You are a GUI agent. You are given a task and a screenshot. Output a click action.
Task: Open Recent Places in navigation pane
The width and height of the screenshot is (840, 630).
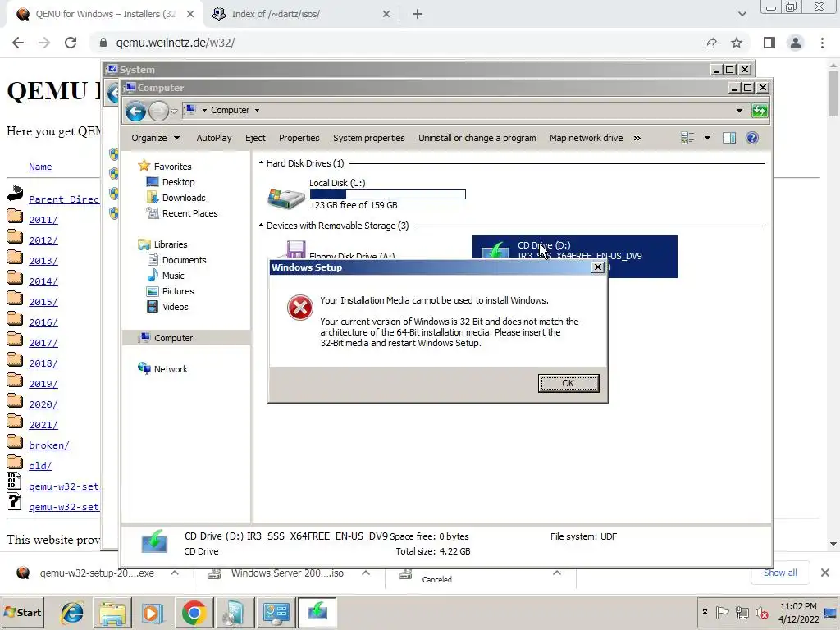tap(190, 213)
